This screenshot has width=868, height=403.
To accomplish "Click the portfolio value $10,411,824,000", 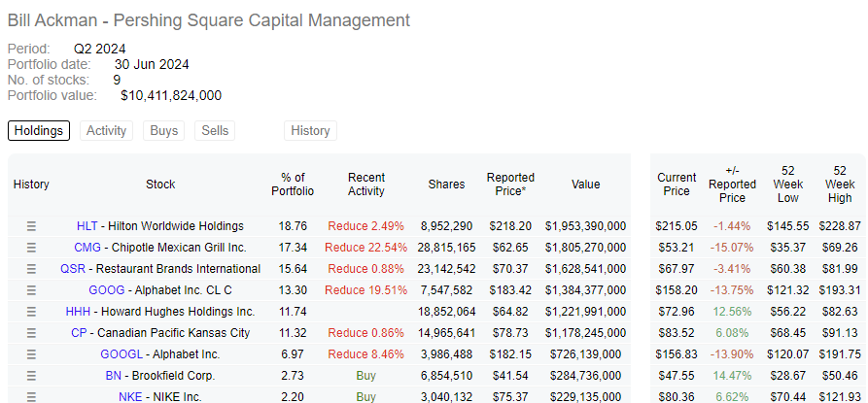I will click(171, 95).
